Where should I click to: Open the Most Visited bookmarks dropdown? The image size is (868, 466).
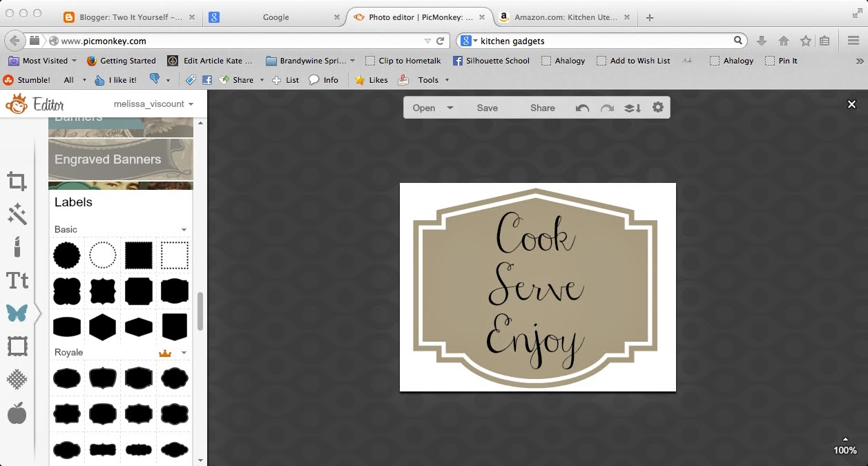42,61
